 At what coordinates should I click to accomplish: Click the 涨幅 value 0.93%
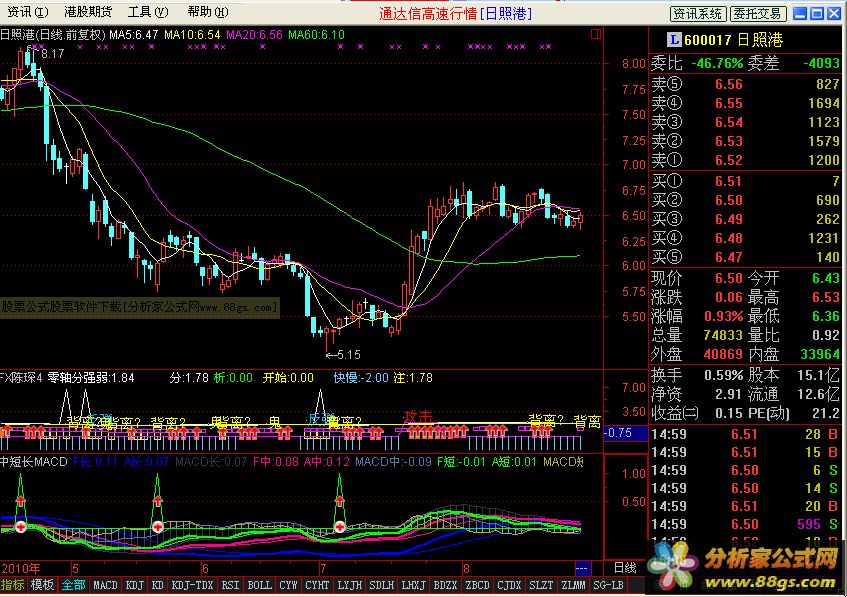click(x=723, y=316)
